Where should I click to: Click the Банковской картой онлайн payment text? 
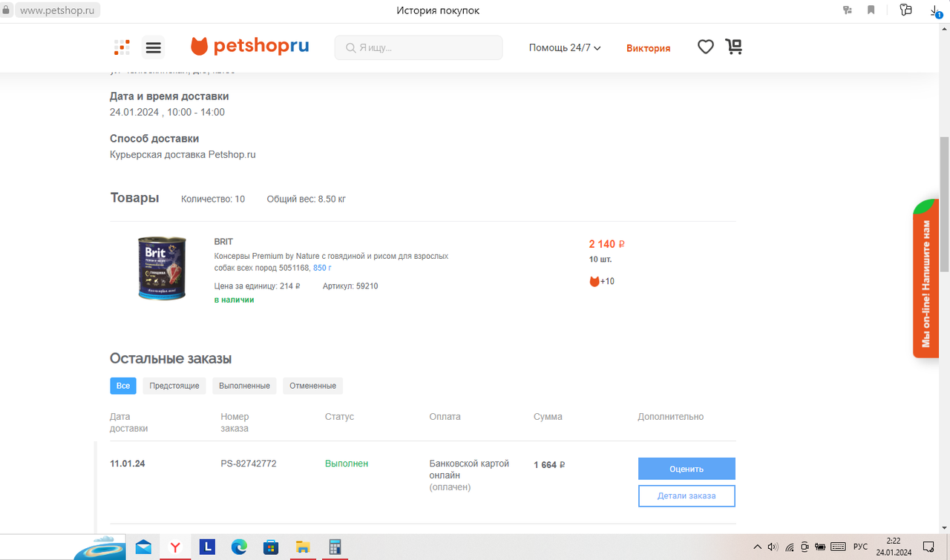[469, 470]
